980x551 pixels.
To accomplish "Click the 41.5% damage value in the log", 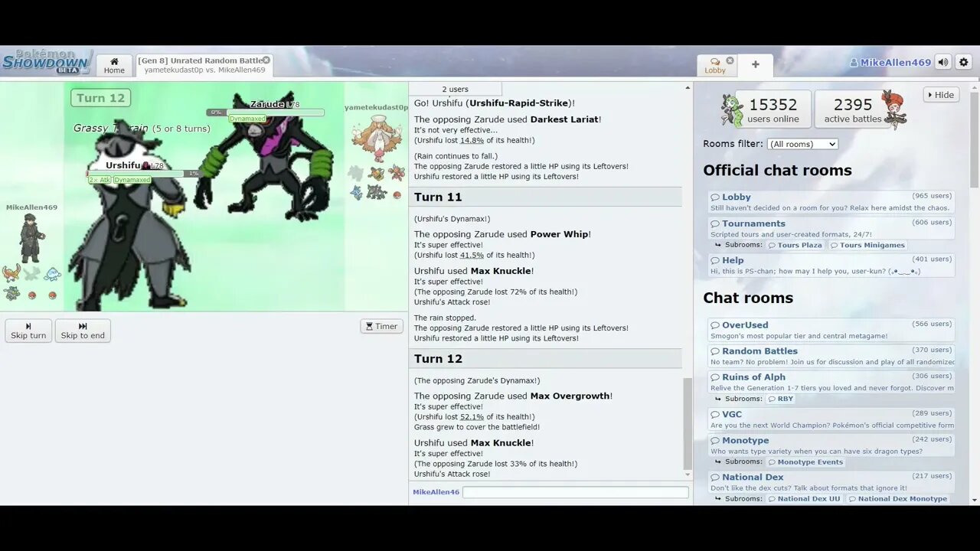I will pyautogui.click(x=472, y=255).
